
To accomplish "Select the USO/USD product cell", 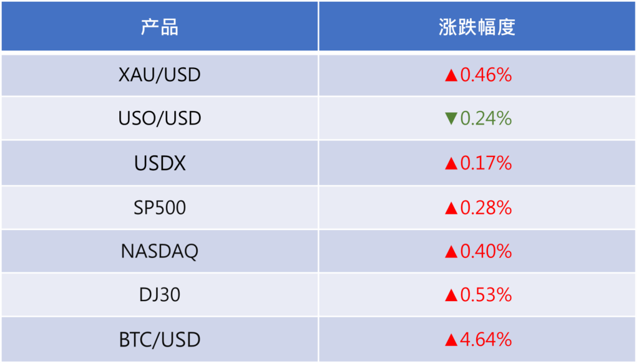I will click(160, 118).
